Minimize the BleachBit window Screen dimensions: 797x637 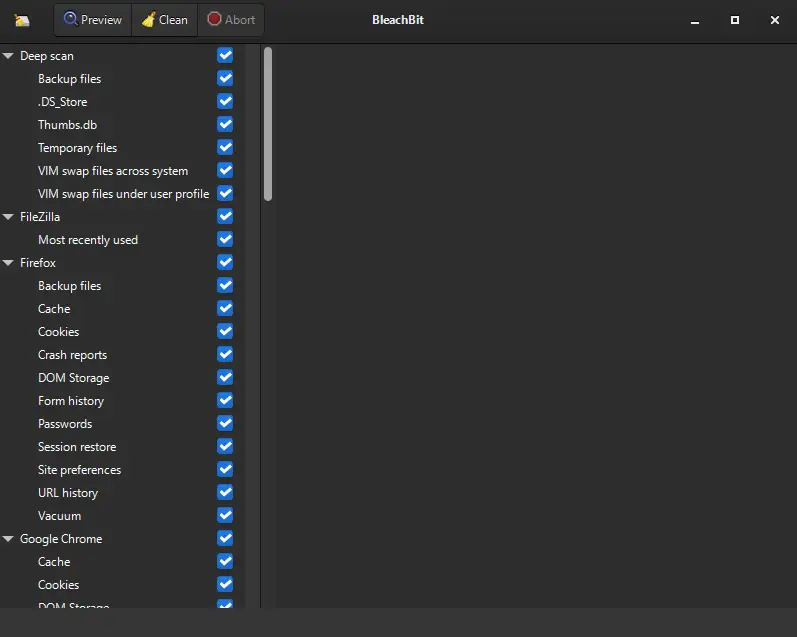(x=695, y=20)
